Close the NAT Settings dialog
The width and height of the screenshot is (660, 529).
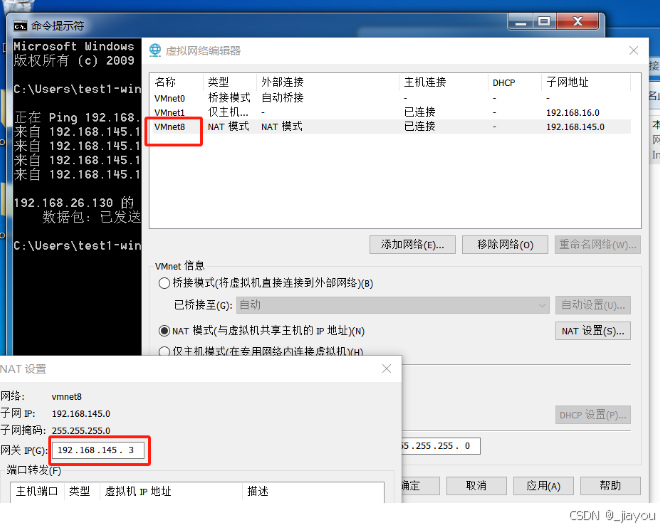(x=386, y=369)
